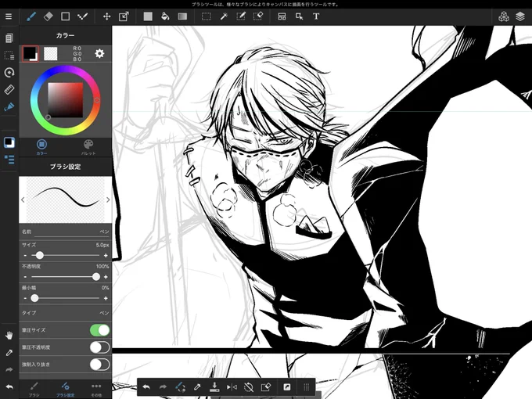Viewport: 532px width, 399px height.
Task: Increase opacity with plus button
Action: (x=106, y=277)
